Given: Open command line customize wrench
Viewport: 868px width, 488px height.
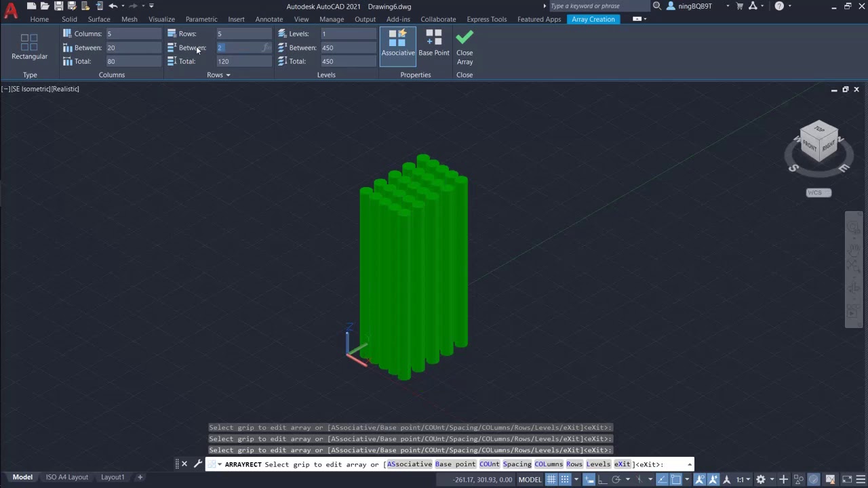Looking at the screenshot, I should click(x=197, y=464).
